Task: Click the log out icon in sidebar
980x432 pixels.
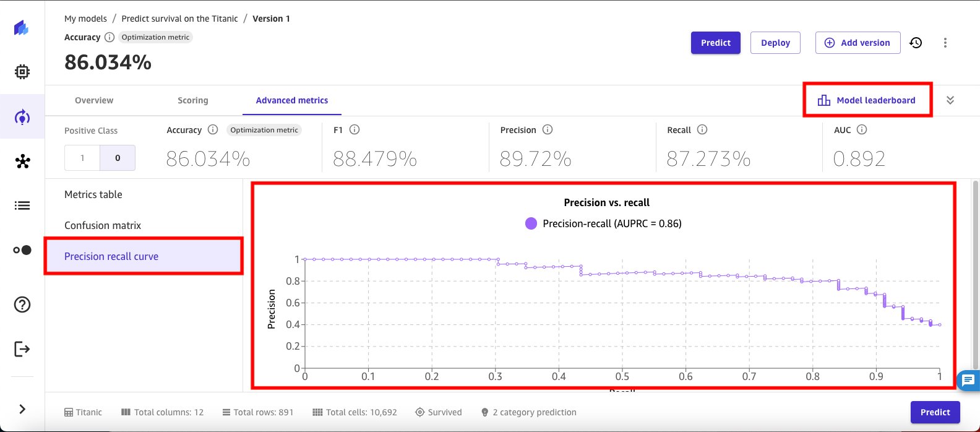Action: point(22,349)
